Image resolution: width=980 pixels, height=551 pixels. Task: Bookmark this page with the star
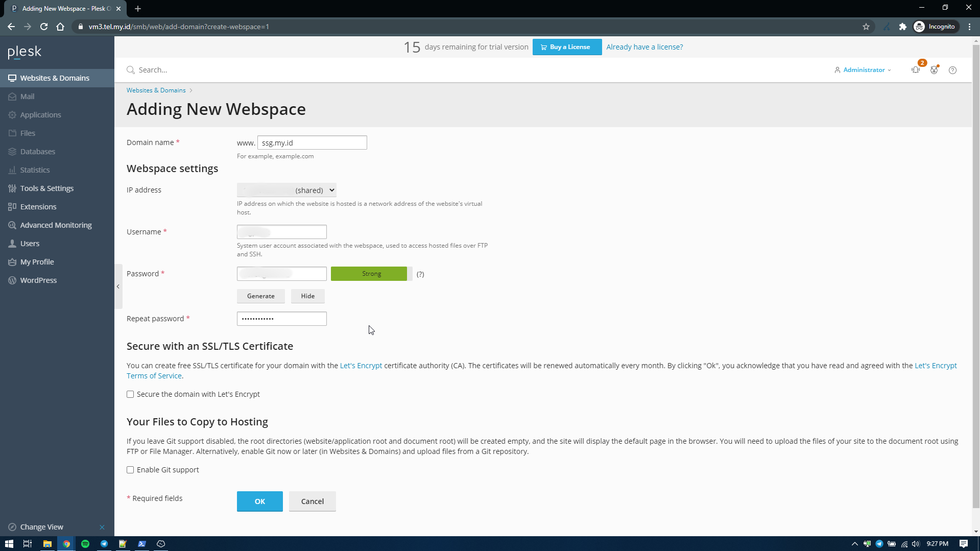[866, 27]
